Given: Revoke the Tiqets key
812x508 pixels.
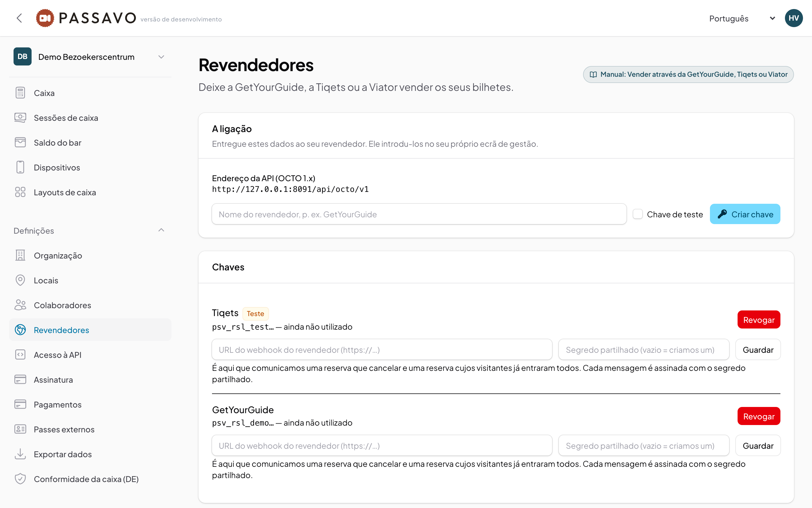Looking at the screenshot, I should point(759,319).
